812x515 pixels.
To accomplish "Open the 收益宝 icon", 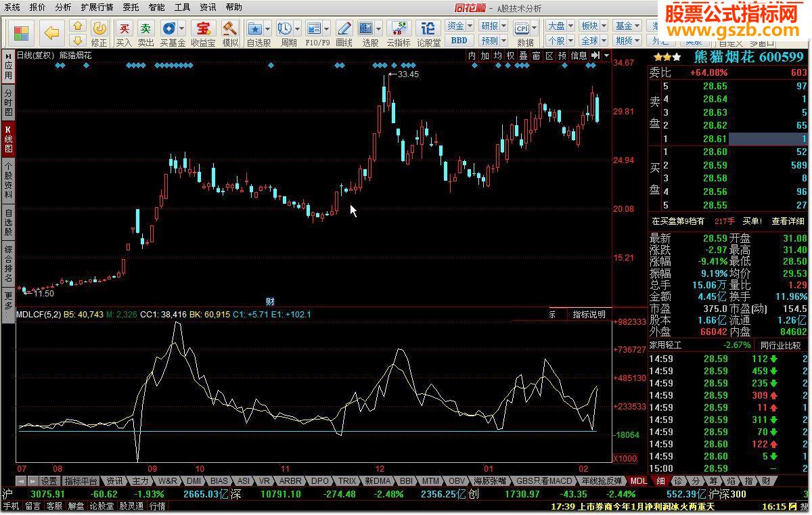I will pos(203,33).
